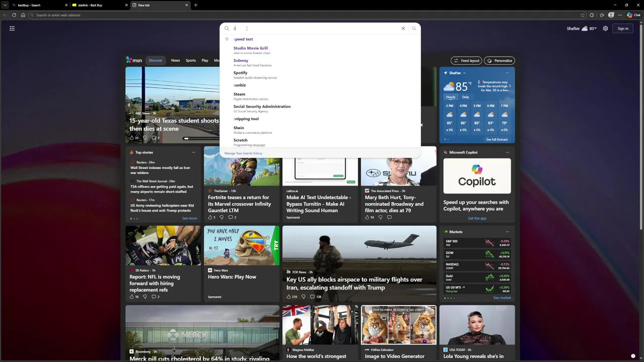Select the snipping tool suggestion
644x362 pixels.
coord(320,119)
